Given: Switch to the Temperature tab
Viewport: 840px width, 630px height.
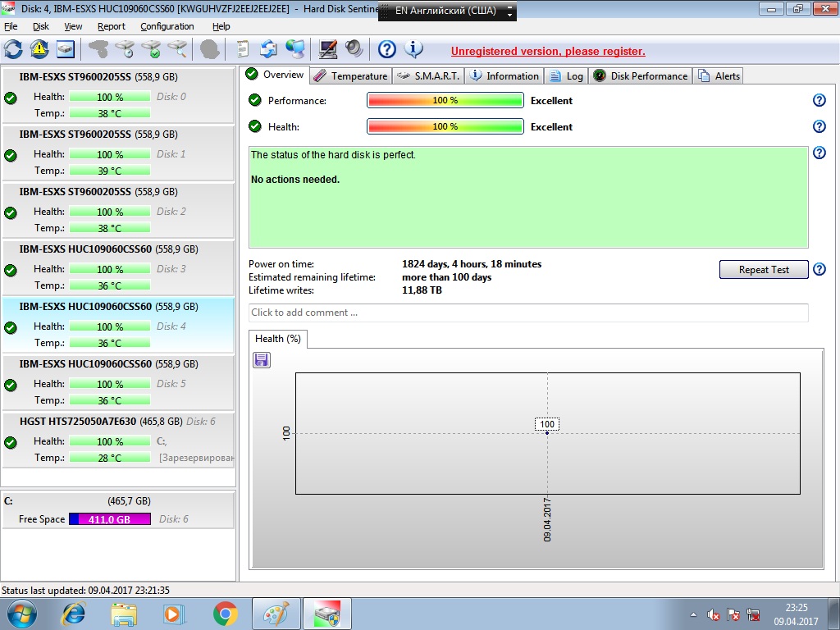Looking at the screenshot, I should tap(351, 76).
